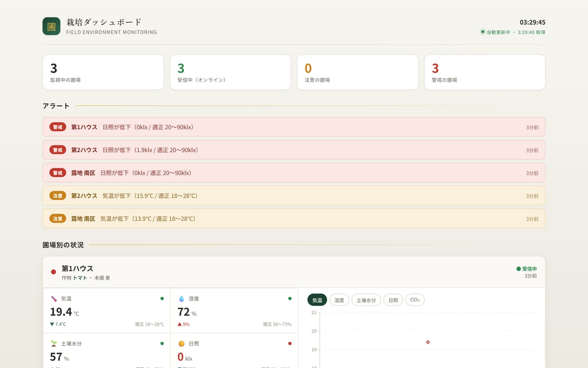Viewport: 588px width, 368px height.
Task: Open the 第1ハウス 日照が低下 alert
Action: [294, 127]
